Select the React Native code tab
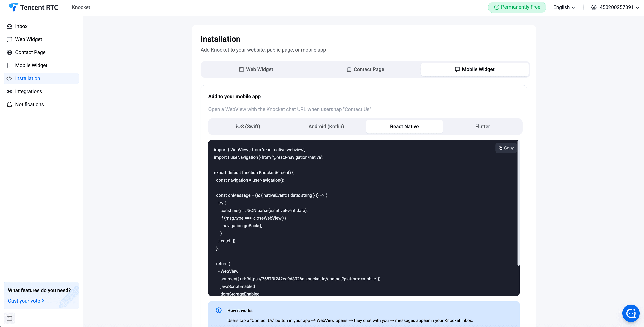 click(x=404, y=126)
